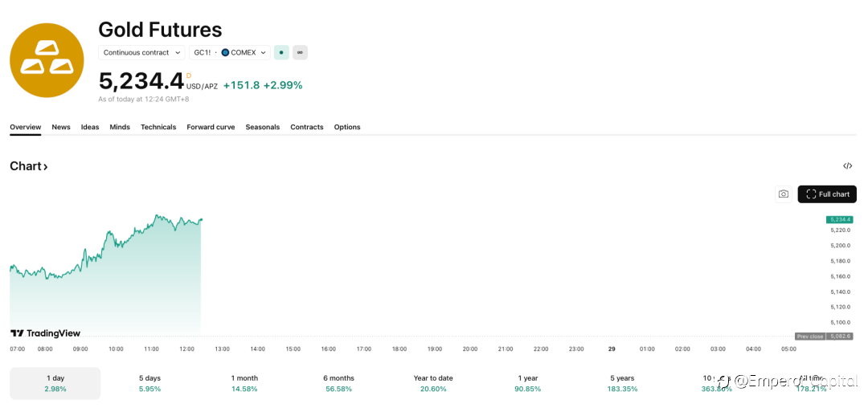Open the Full chart view
The width and height of the screenshot is (868, 408).
pos(827,194)
